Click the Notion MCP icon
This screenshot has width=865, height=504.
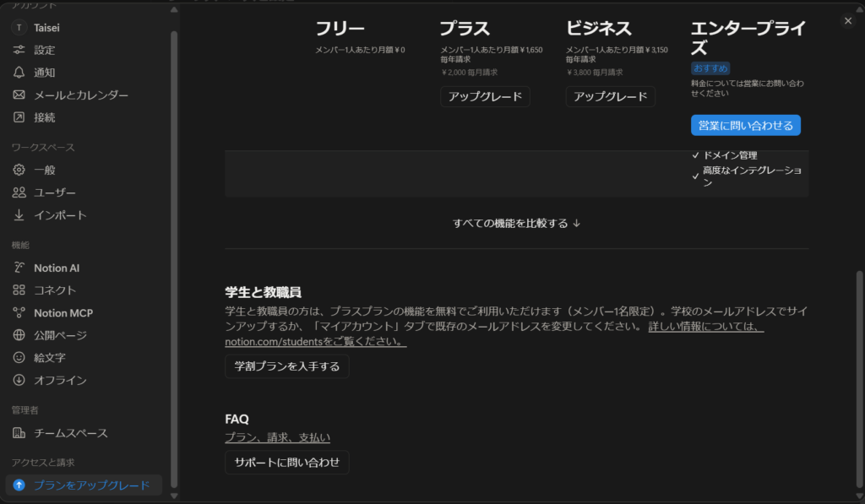19,313
